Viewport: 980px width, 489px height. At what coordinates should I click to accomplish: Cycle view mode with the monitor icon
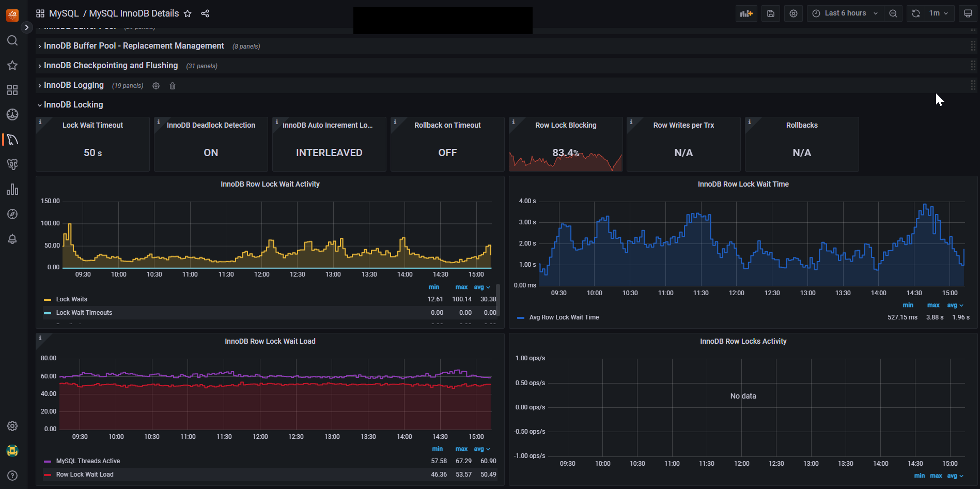[x=968, y=13]
